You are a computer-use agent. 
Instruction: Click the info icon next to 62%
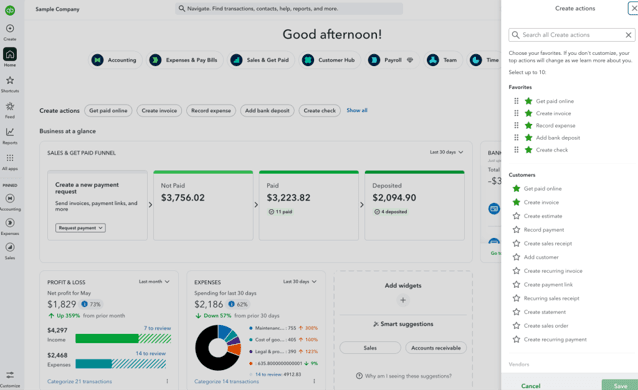[232, 304]
